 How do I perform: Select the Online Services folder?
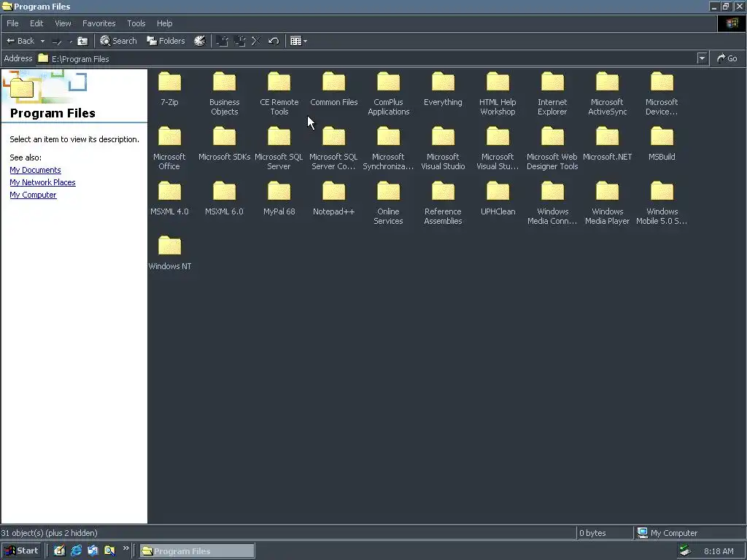pos(388,203)
